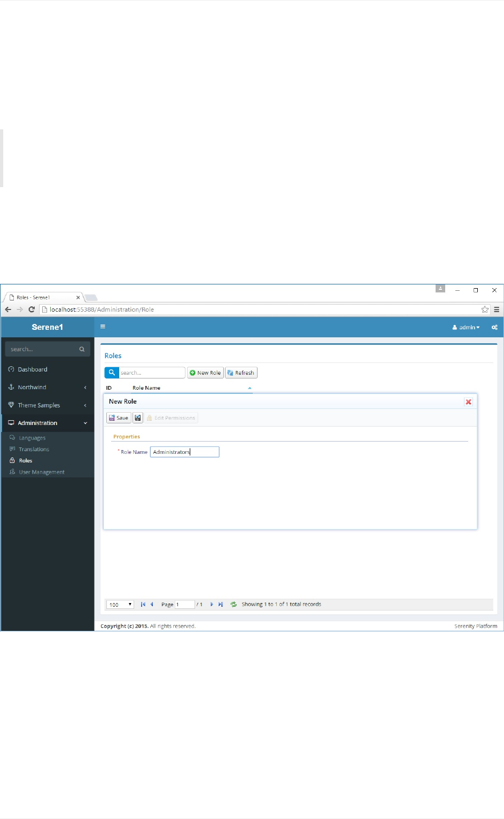Click the Serene1 logo link
The height and width of the screenshot is (819, 504).
(x=48, y=327)
